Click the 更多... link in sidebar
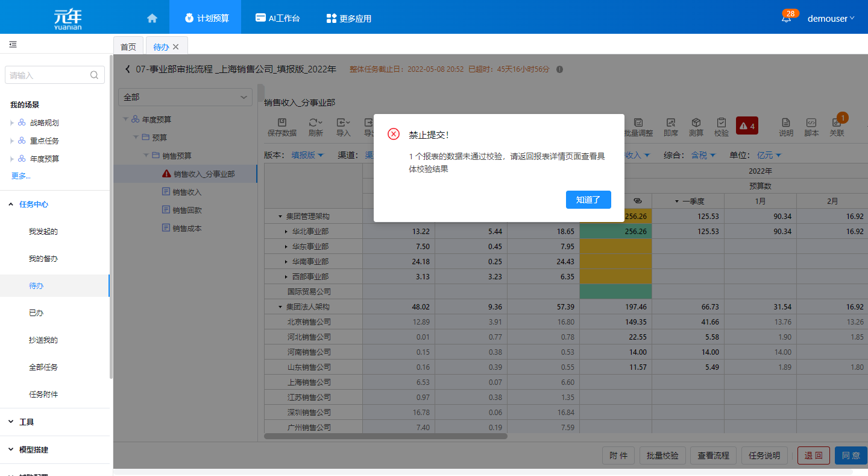The height and width of the screenshot is (476, 868). click(x=20, y=176)
